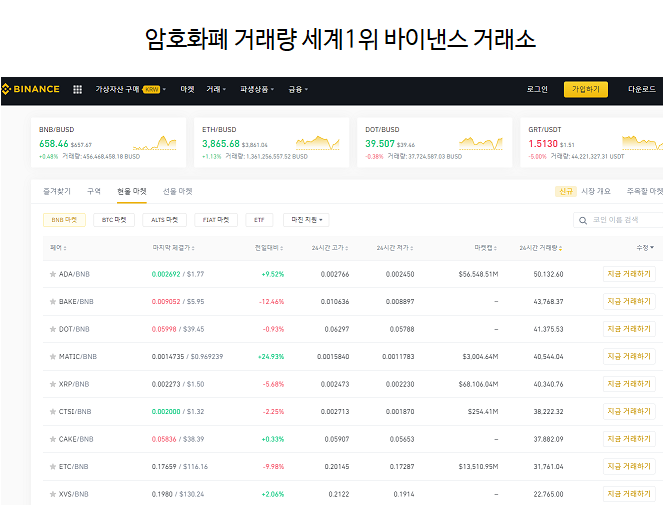665x517 pixels.
Task: Sort by 페어 column
Action: (58, 248)
